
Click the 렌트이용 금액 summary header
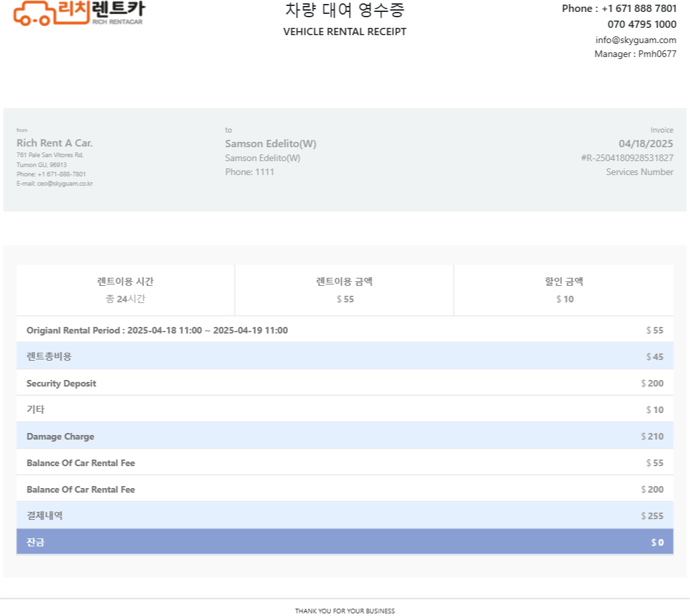tap(344, 281)
